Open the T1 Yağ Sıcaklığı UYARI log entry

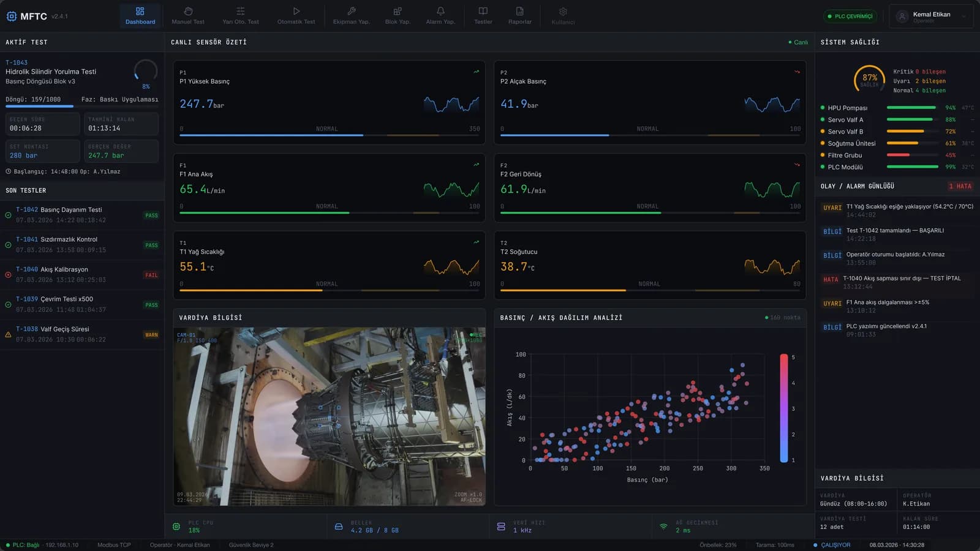point(897,211)
